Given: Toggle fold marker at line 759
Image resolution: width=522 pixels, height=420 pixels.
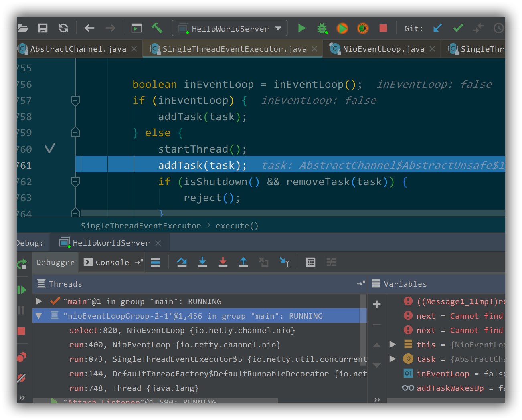Looking at the screenshot, I should tap(75, 132).
